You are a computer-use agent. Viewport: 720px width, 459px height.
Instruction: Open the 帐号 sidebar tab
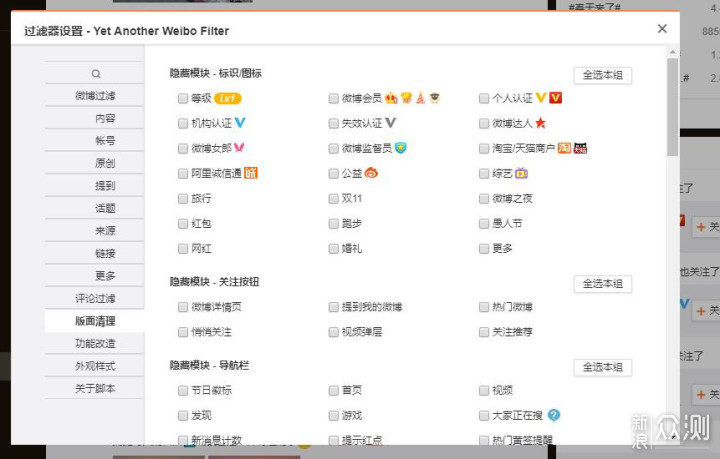point(95,140)
